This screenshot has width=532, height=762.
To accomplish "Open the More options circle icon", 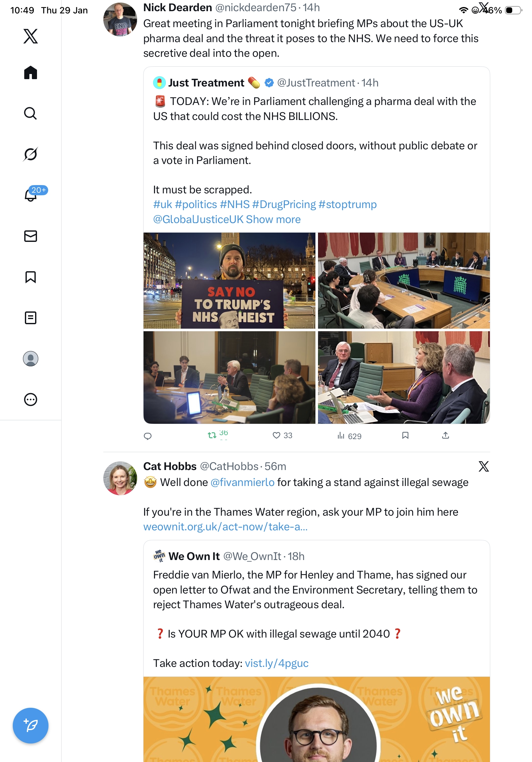I will coord(31,399).
